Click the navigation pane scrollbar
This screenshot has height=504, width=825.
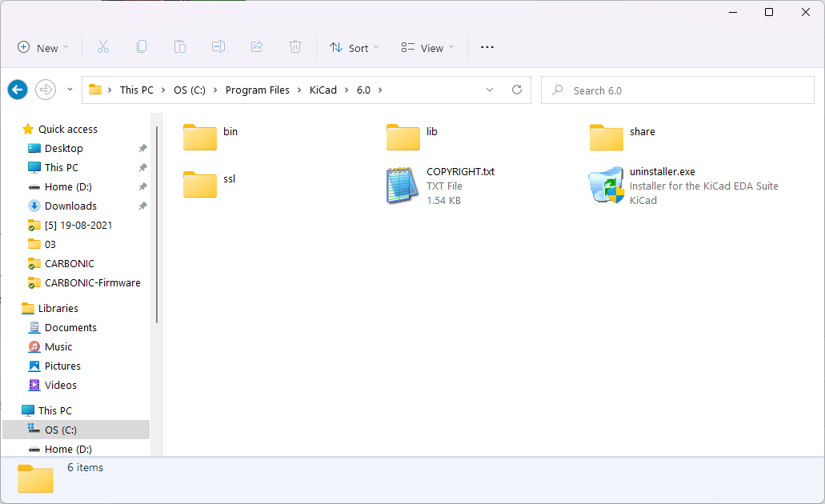coord(157,225)
